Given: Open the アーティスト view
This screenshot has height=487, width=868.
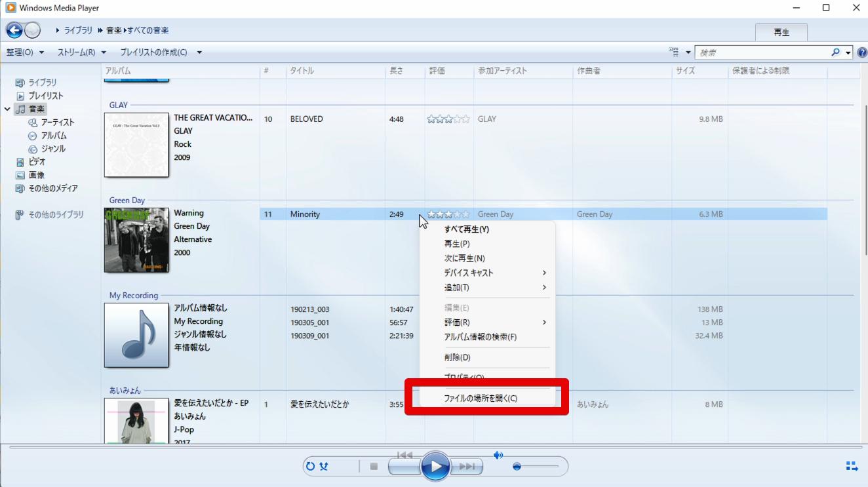Looking at the screenshot, I should pos(58,123).
